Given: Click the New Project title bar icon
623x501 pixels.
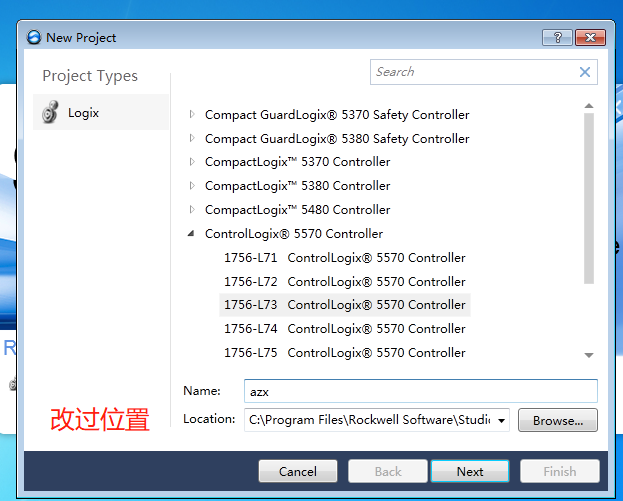Looking at the screenshot, I should click(34, 38).
